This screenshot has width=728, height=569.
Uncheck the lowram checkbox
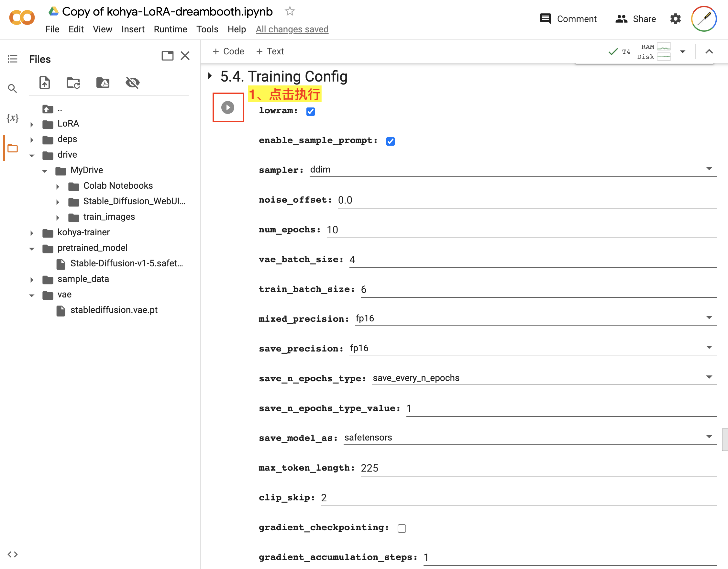coord(310,111)
